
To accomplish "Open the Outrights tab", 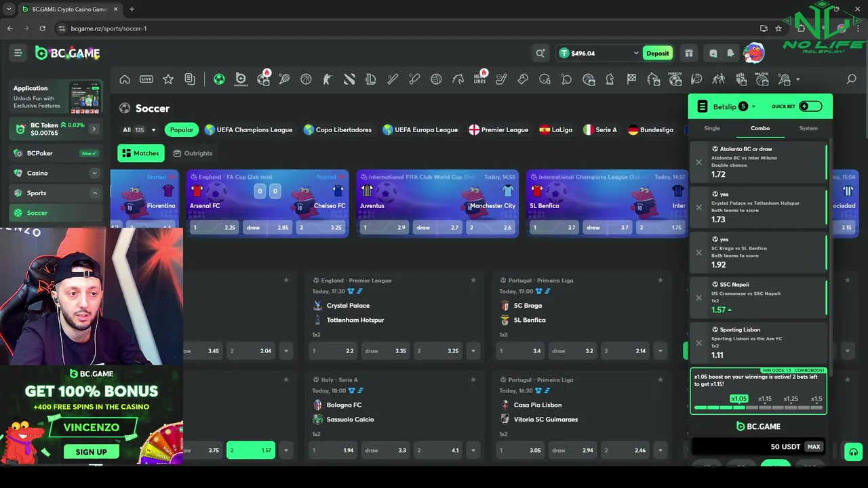I will (193, 153).
